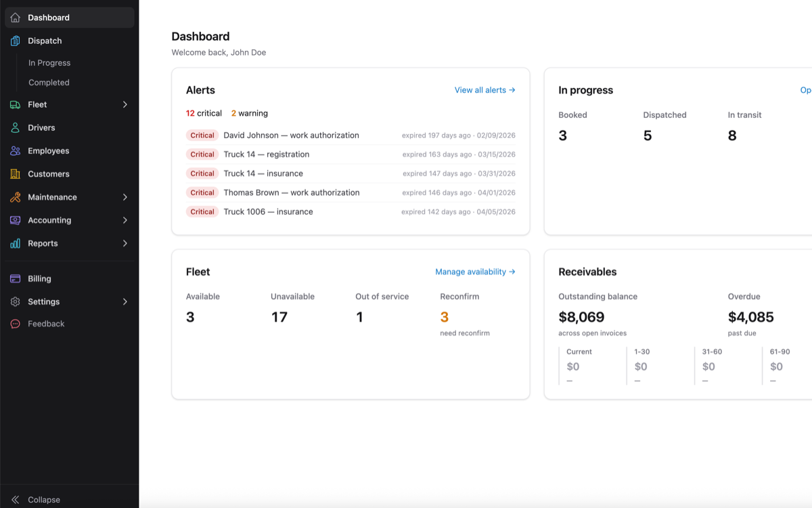Go to Completed dispatches
The height and width of the screenshot is (508, 812).
49,83
